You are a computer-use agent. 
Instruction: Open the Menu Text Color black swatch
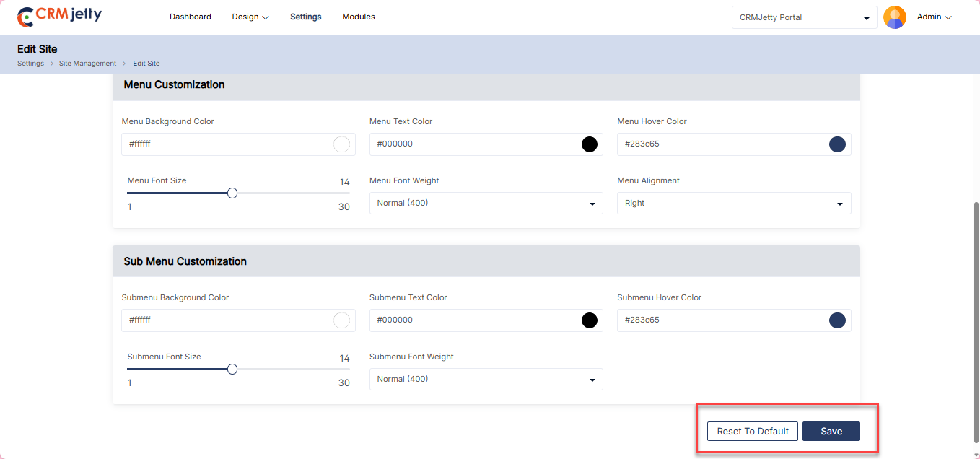590,144
